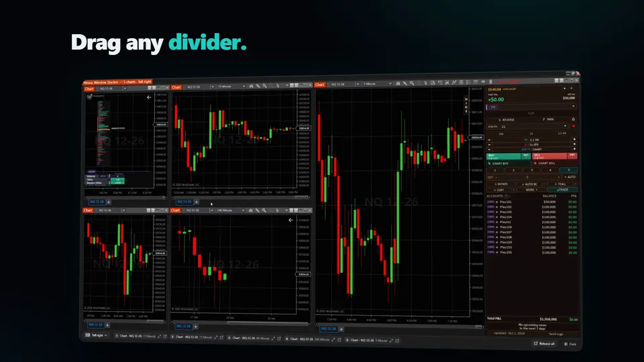The width and height of the screenshot is (644, 362).
Task: Add tab with plus in 15 Minute chart
Action: coord(197,202)
